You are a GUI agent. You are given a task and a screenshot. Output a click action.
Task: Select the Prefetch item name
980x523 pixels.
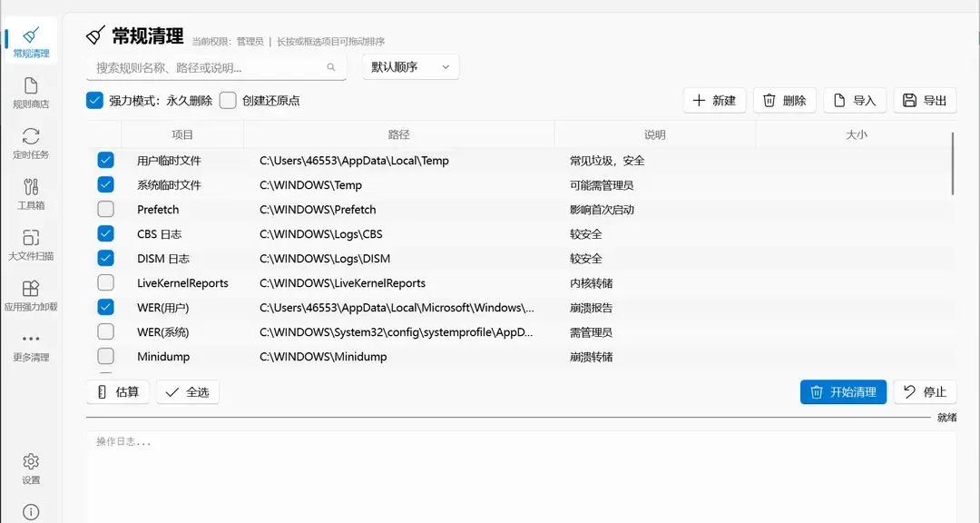tap(158, 210)
